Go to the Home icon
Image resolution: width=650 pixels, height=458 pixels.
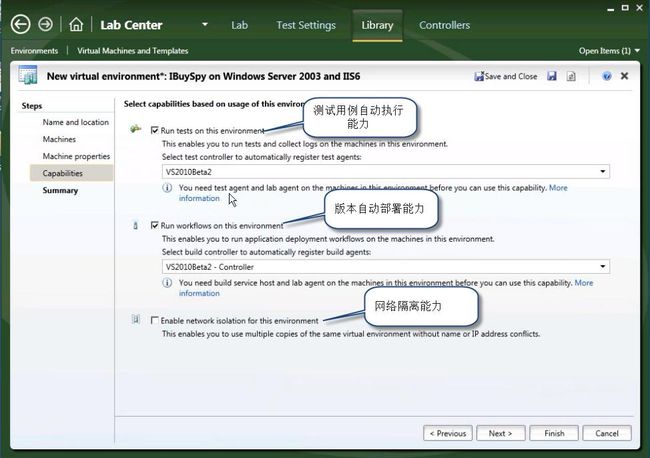(x=76, y=24)
